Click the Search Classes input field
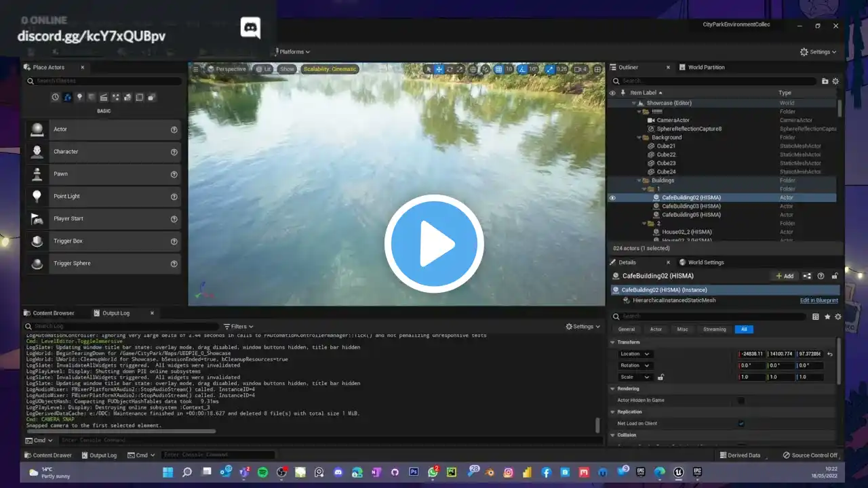 108,81
